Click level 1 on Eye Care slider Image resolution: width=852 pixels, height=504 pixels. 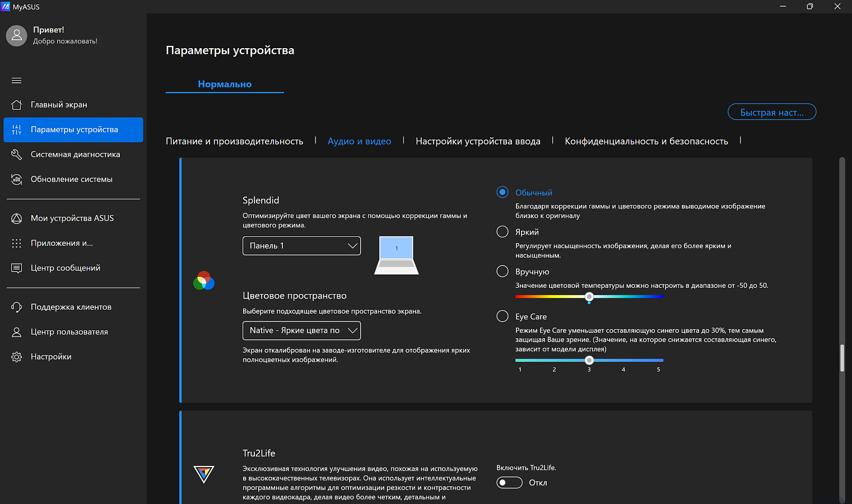pos(520,370)
